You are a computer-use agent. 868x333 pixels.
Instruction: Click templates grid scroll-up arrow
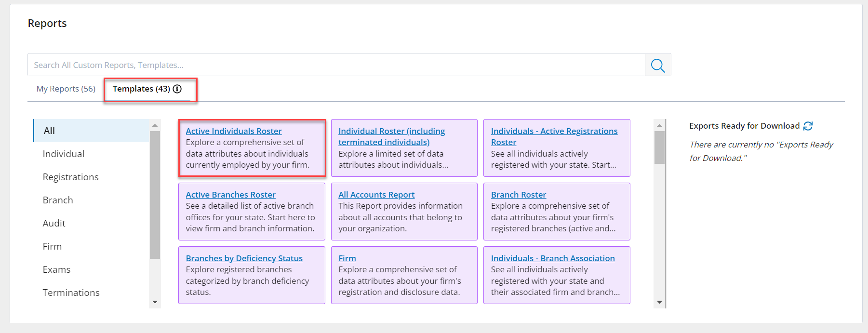pos(659,125)
